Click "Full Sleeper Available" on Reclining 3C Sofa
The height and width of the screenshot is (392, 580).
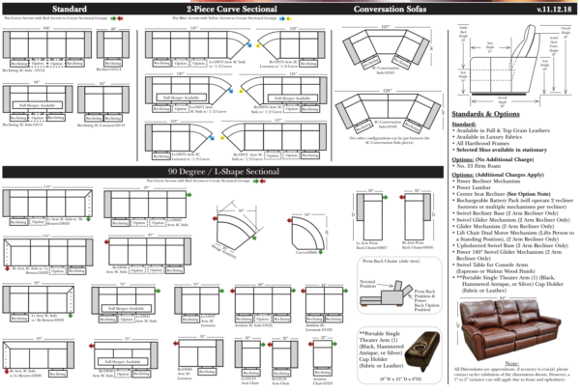coord(37,105)
